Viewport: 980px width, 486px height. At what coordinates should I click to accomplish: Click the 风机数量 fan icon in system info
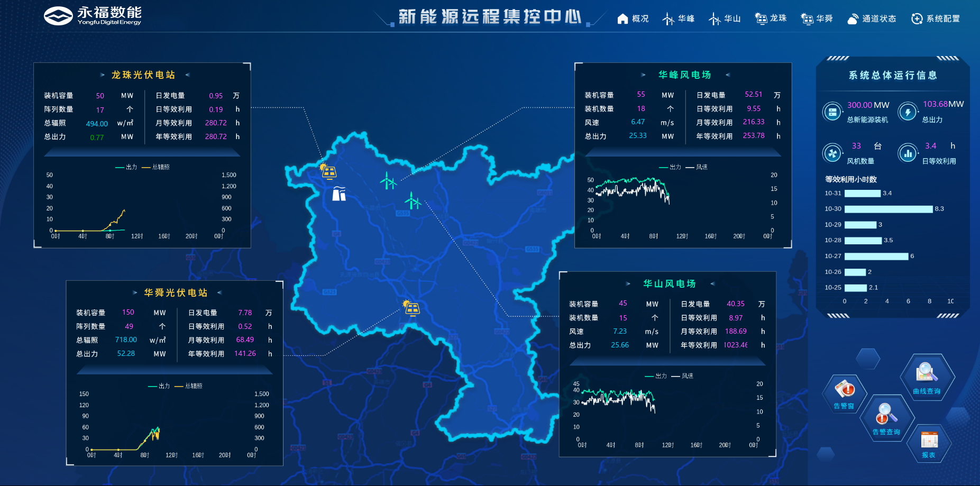click(x=832, y=153)
